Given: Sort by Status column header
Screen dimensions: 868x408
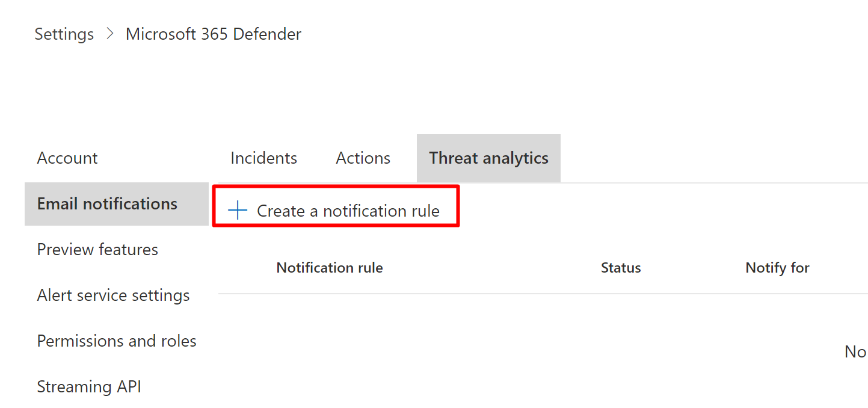Looking at the screenshot, I should coord(620,267).
